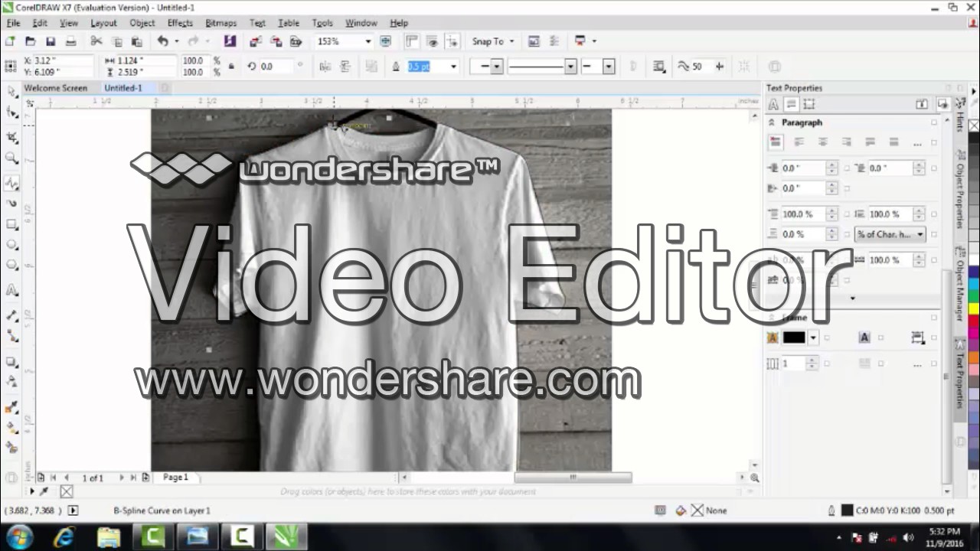The image size is (980, 551).
Task: Open the Hints docker tab
Action: pyautogui.click(x=960, y=113)
